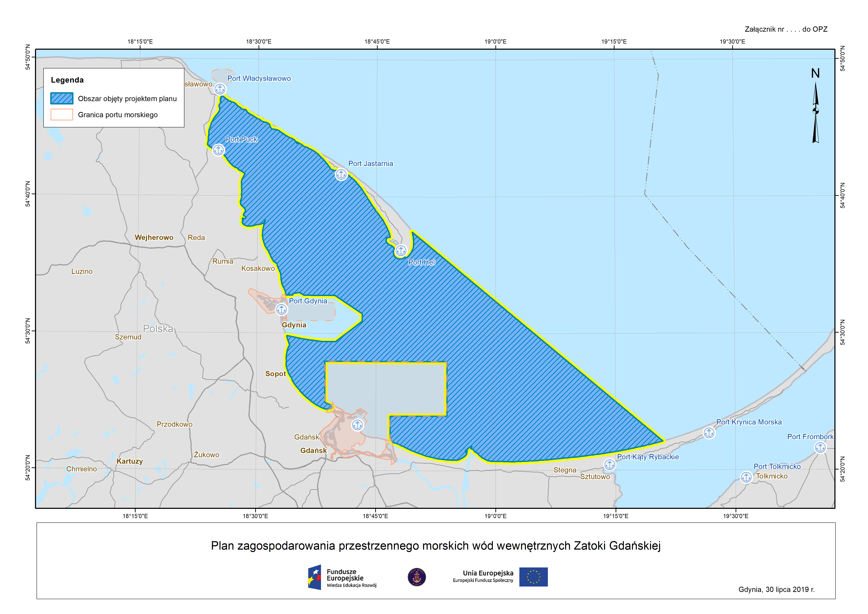Click the Port Frombork anchor icon
The height and width of the screenshot is (614, 868).
[820, 448]
